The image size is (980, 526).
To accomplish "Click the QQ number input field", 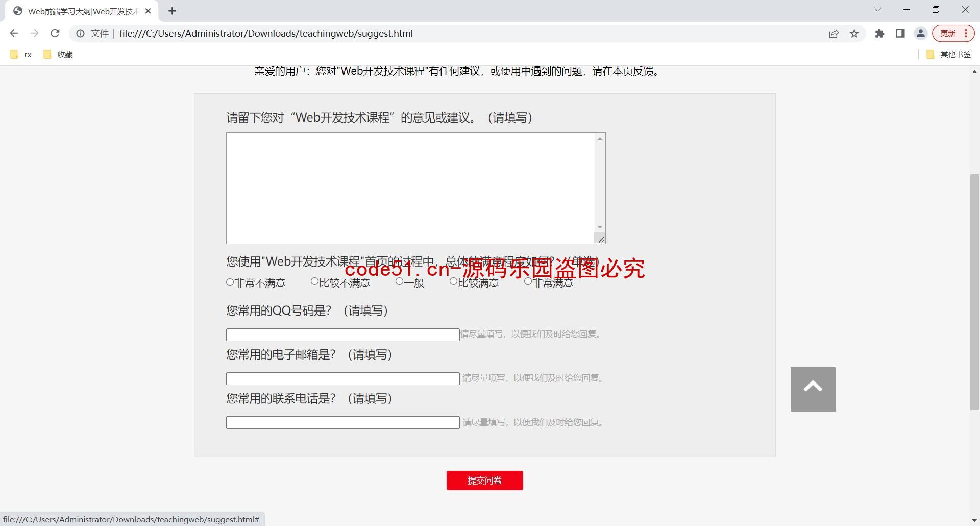I will [x=343, y=334].
